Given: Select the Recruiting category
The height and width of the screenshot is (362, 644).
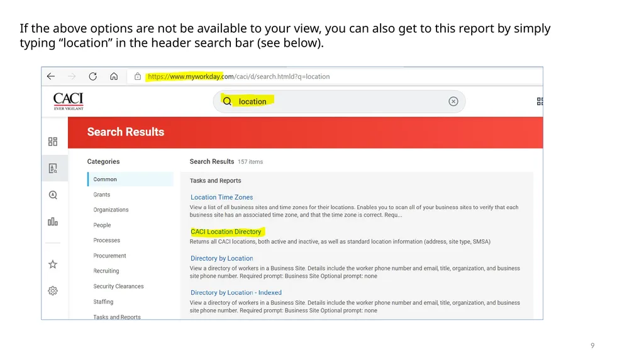Looking at the screenshot, I should tap(106, 271).
